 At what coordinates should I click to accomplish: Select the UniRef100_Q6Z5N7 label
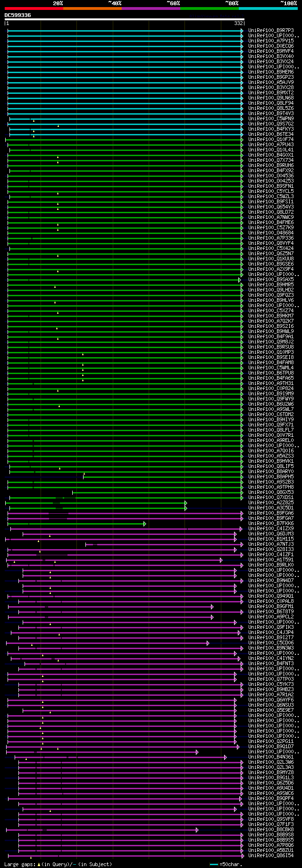(x=271, y=253)
